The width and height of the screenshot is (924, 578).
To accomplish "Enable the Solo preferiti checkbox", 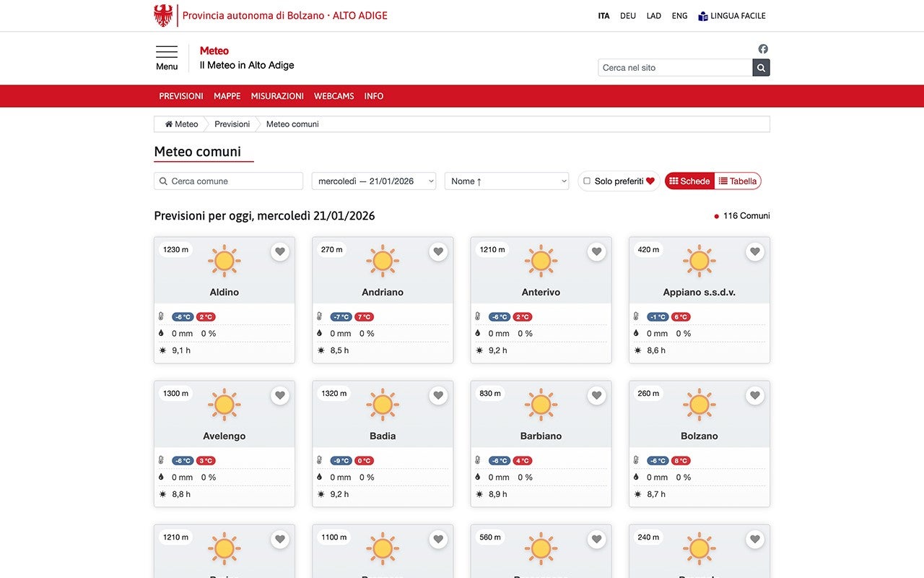I will pos(587,181).
